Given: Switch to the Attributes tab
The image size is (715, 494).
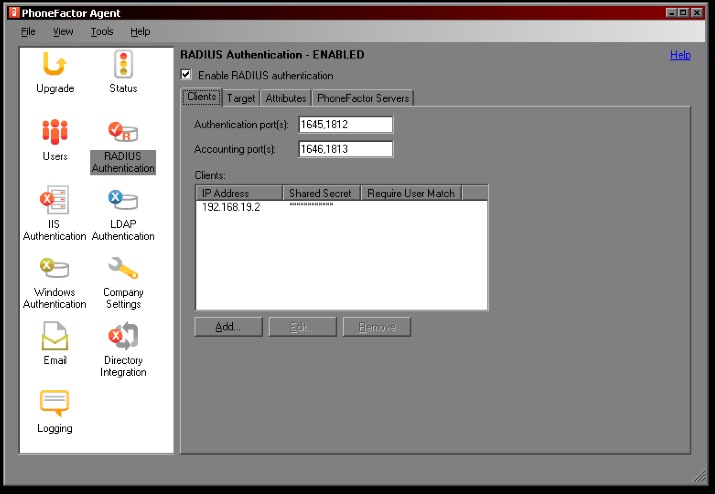Looking at the screenshot, I should coord(286,98).
